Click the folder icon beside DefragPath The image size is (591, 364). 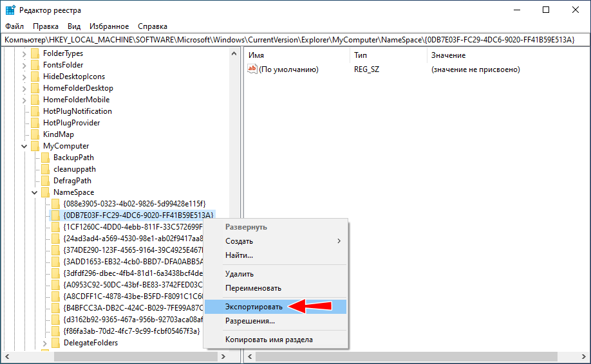45,181
